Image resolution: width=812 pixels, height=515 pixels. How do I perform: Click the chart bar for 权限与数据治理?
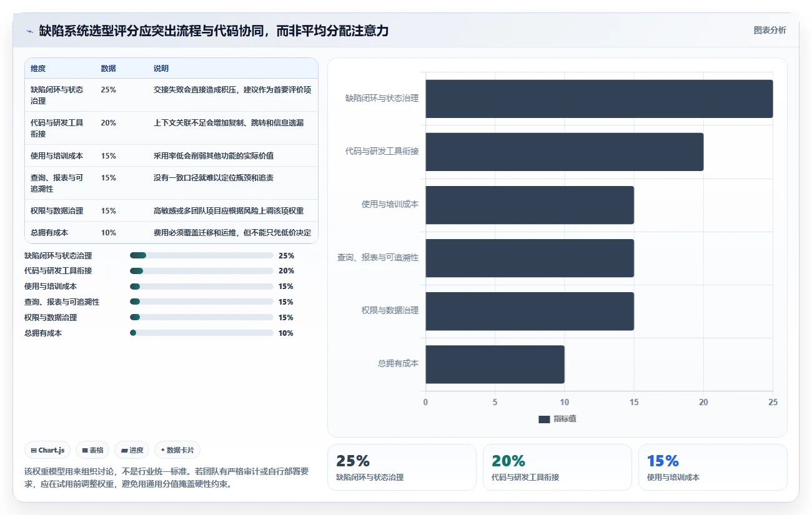[x=530, y=311]
